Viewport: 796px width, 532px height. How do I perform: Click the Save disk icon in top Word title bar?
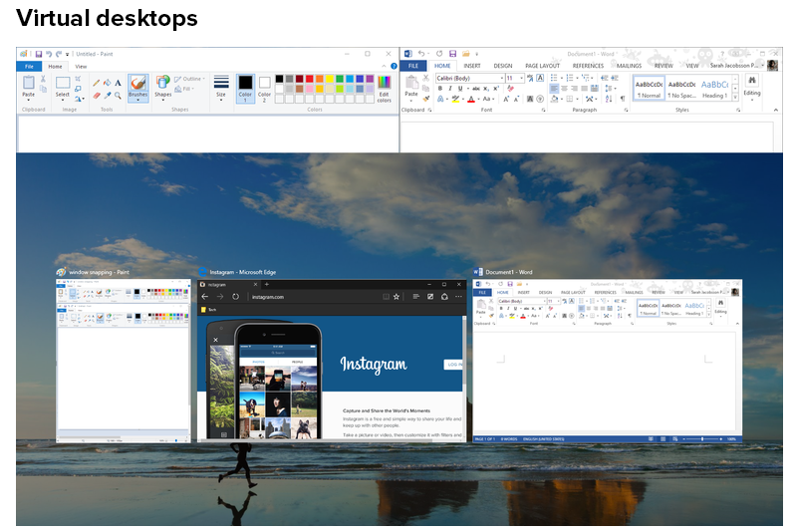453,54
